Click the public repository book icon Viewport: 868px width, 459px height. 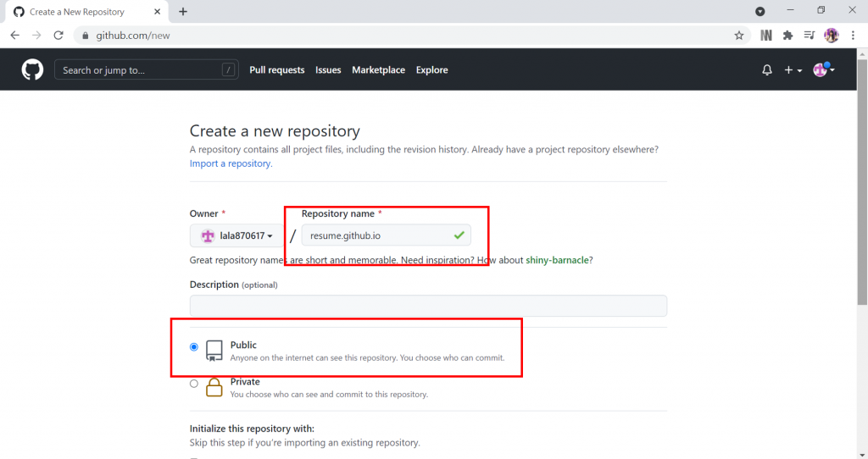click(x=214, y=351)
